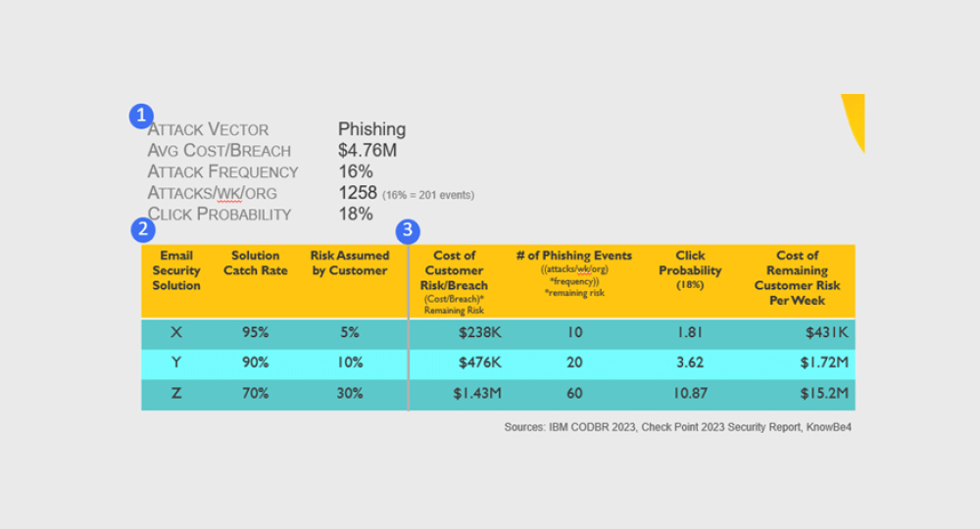
Task: Select the solution X row cell
Action: click(176, 333)
